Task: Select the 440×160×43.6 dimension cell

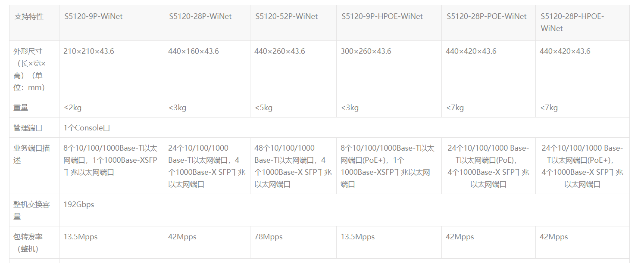Action: pyautogui.click(x=194, y=51)
